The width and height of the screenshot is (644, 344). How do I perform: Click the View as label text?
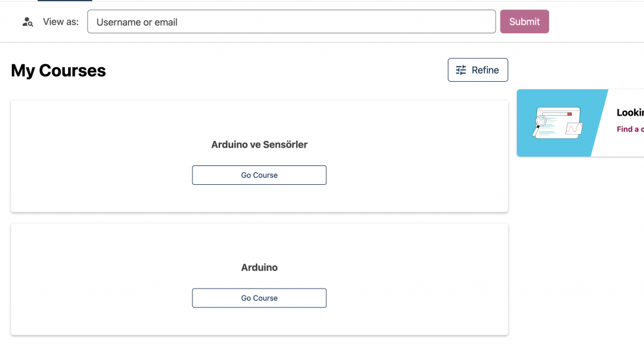(x=61, y=22)
